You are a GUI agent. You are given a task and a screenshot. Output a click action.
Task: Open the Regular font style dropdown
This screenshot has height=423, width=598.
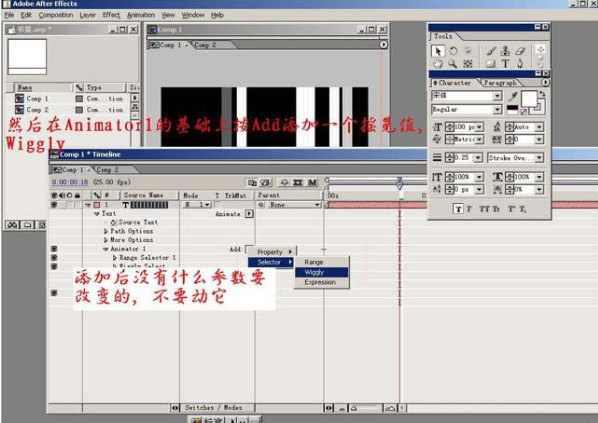pyautogui.click(x=497, y=110)
